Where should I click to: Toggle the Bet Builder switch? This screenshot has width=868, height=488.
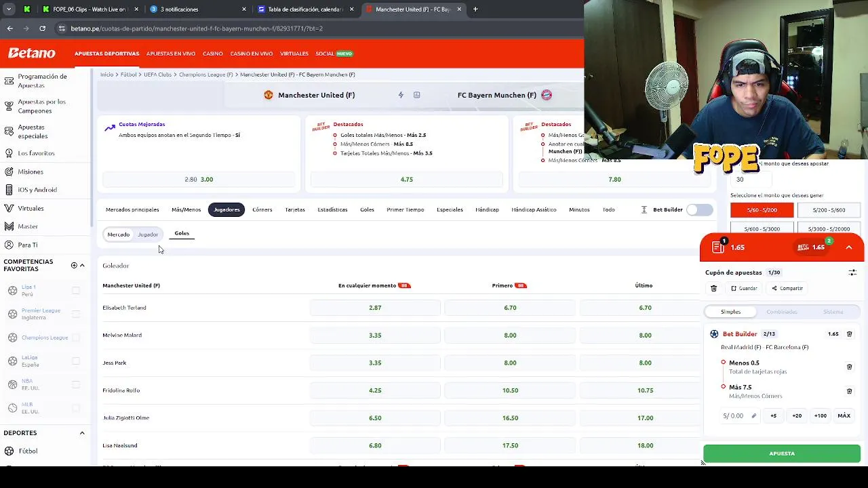699,209
